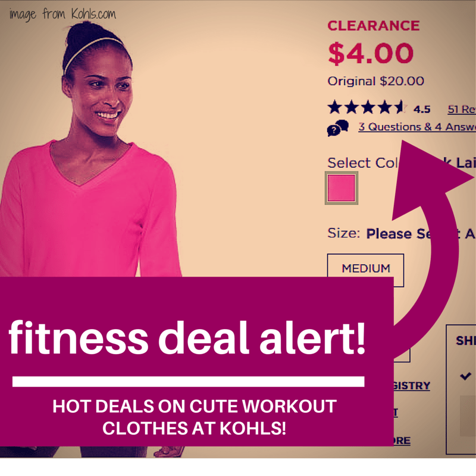Click the red CLEARANCE label
Viewport: 476px width, 476px height.
coord(374,26)
